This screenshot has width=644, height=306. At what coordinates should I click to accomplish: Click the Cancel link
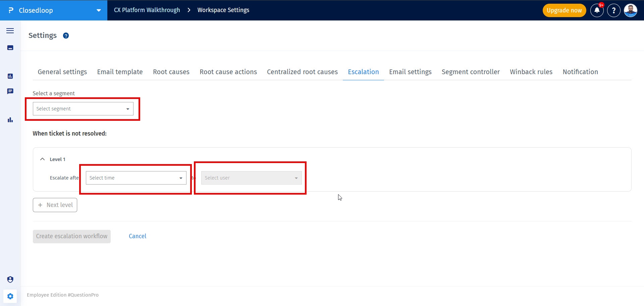[138, 236]
